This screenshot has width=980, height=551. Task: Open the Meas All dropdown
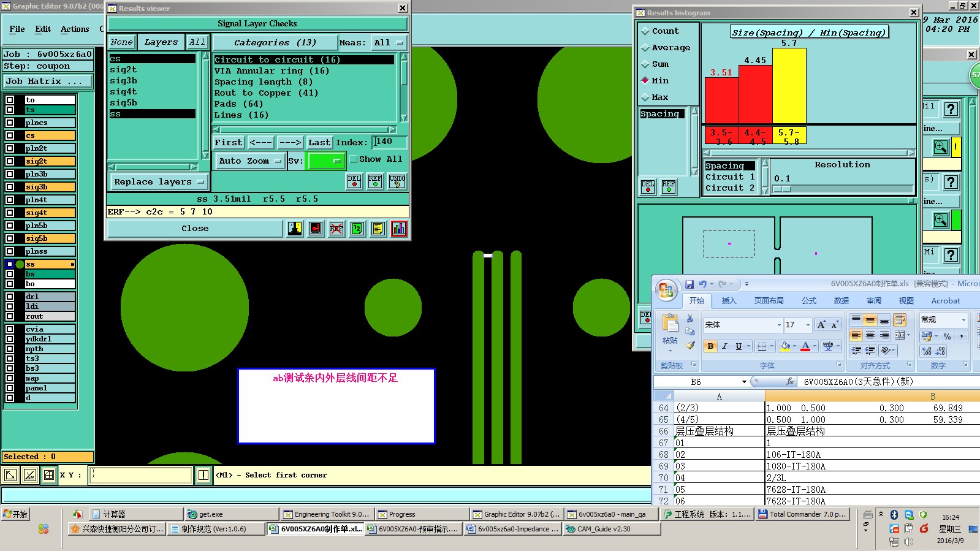[x=388, y=43]
